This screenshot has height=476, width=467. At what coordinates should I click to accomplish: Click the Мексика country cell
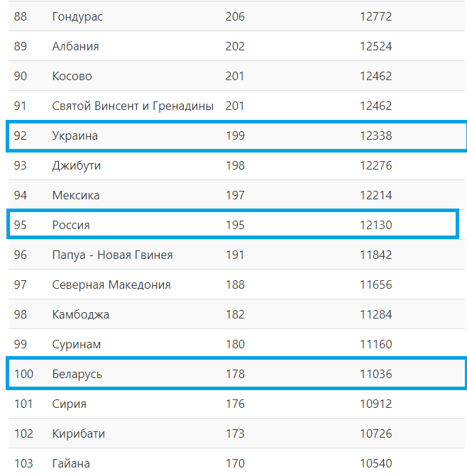(x=76, y=195)
